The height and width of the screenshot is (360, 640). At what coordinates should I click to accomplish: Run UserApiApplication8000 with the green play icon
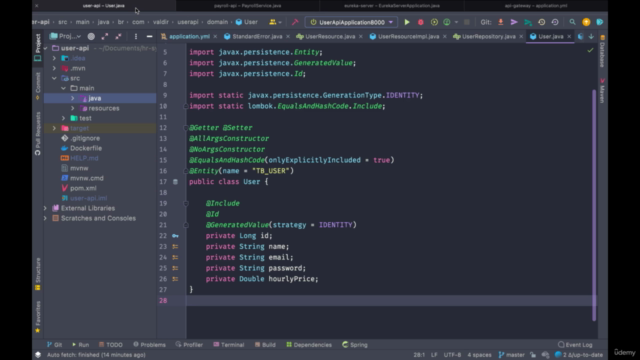click(x=407, y=22)
